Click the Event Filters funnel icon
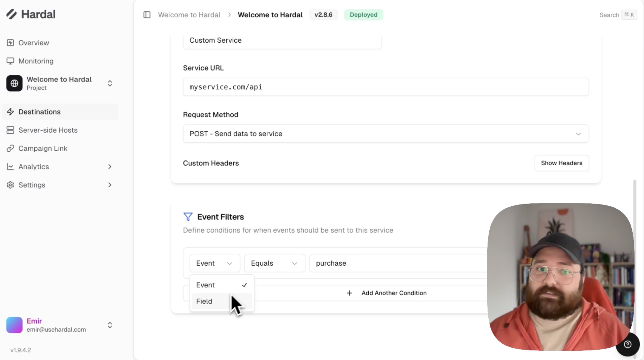The width and height of the screenshot is (644, 360). 188,217
